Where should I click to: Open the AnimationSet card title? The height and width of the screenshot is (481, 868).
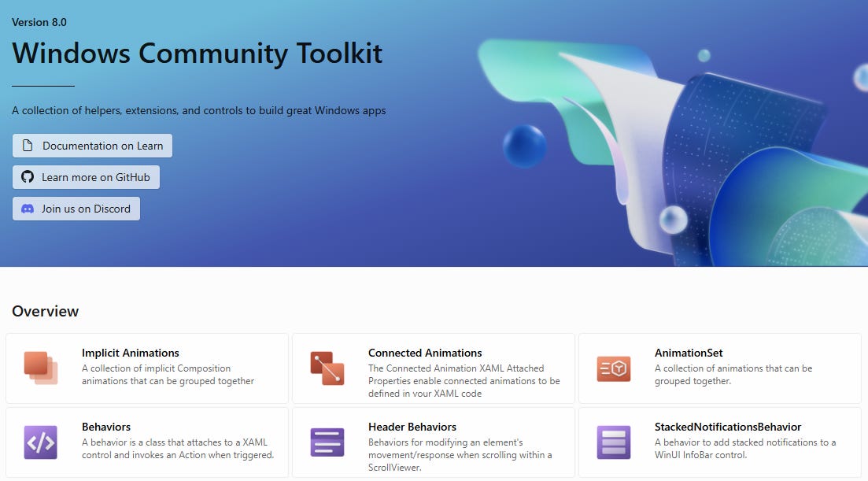point(689,353)
